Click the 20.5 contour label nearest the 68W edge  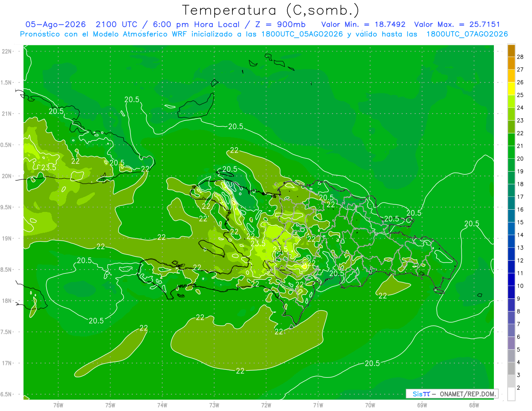472,223
